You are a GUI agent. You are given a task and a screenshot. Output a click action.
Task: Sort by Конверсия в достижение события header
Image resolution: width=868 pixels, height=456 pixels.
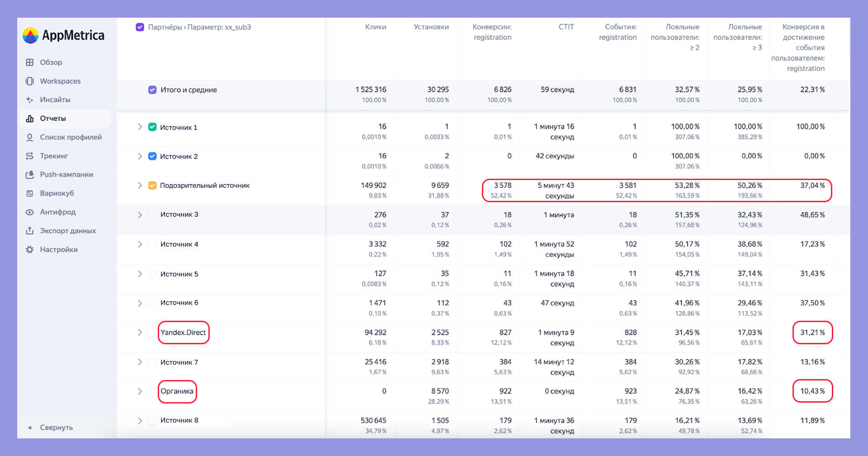pyautogui.click(x=798, y=47)
